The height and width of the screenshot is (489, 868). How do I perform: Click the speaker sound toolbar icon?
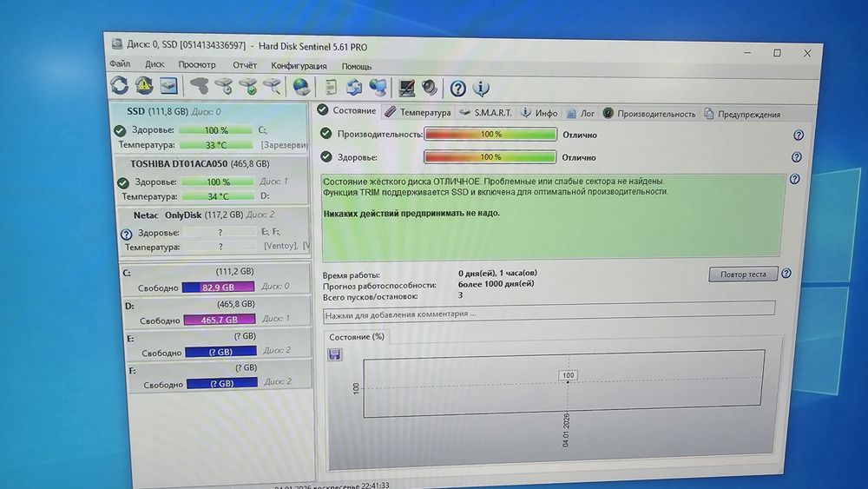pyautogui.click(x=430, y=88)
